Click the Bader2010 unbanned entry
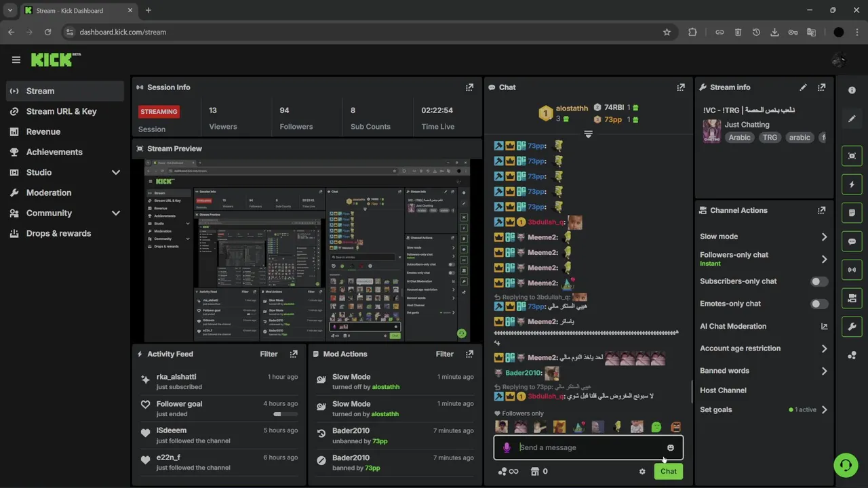Image resolution: width=868 pixels, height=488 pixels. (396, 435)
